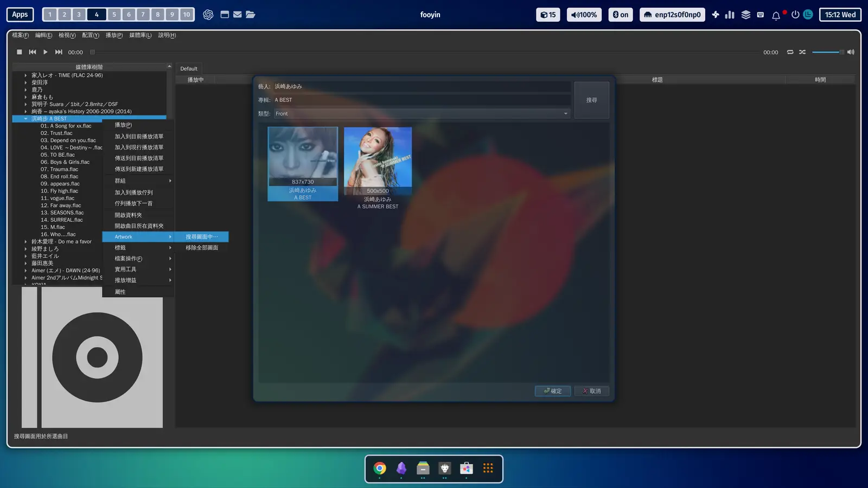Image resolution: width=868 pixels, height=488 pixels.
Task: Start playback with the play button
Action: 46,52
